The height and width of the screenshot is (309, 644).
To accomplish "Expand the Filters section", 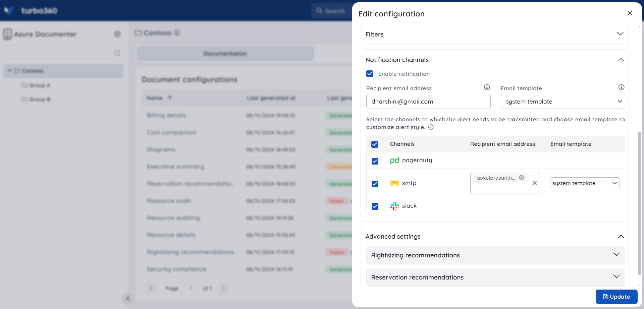I will [x=620, y=34].
